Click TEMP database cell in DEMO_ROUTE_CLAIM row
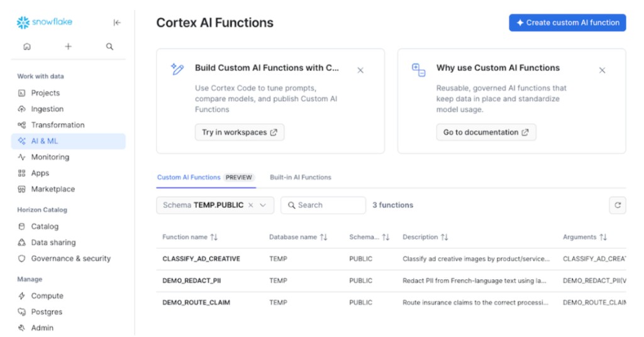Viewport: 644px width, 337px height. [x=278, y=302]
